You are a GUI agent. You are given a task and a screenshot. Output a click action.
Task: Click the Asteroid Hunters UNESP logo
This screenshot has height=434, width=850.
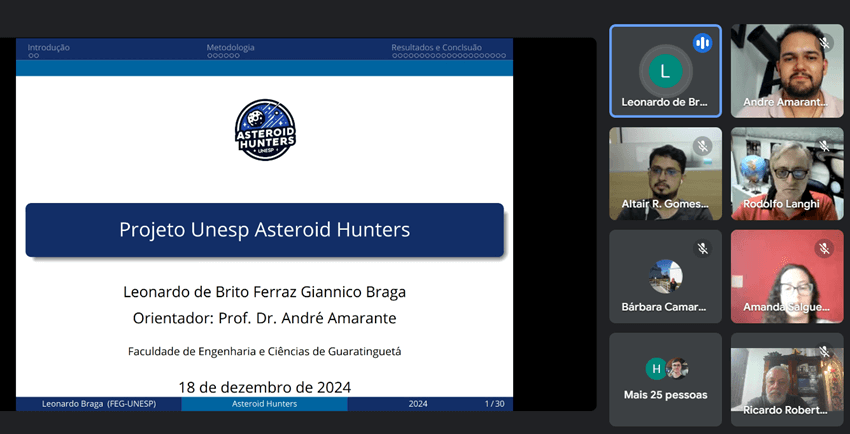265,129
